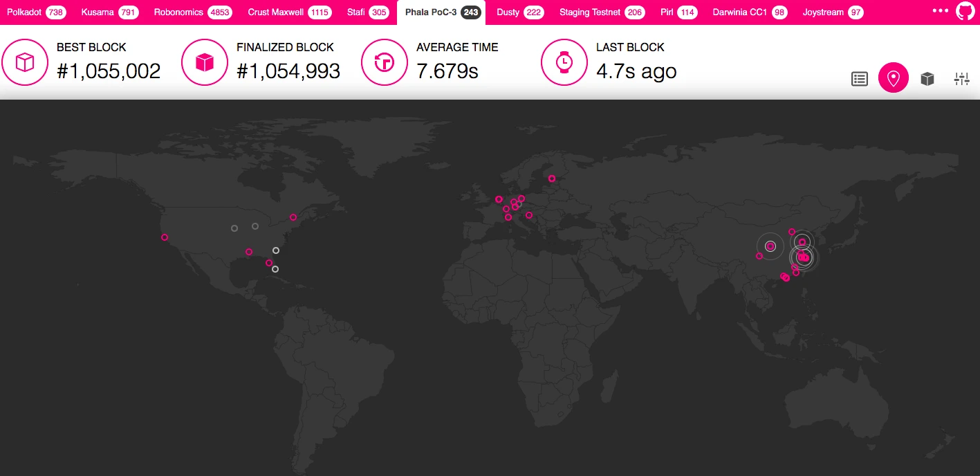This screenshot has height=476, width=980.
Task: Open the Darwinia CC1 tab
Action: point(750,12)
